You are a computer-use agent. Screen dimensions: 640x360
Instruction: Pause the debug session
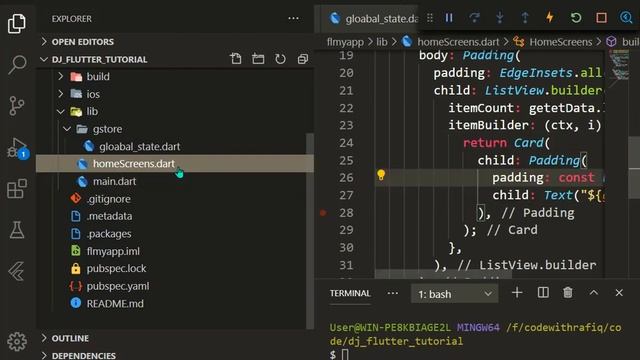(x=449, y=18)
